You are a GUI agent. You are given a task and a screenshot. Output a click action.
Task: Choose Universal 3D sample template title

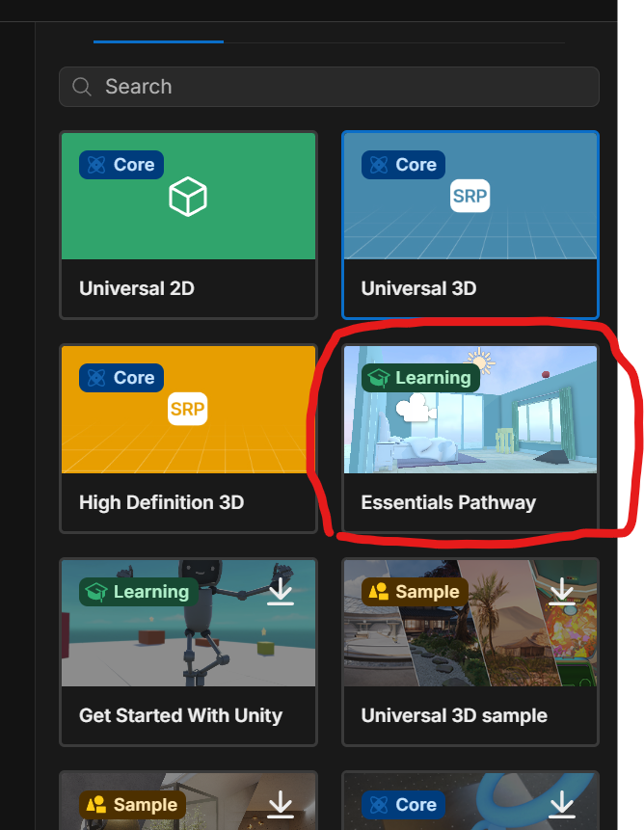[x=454, y=715]
